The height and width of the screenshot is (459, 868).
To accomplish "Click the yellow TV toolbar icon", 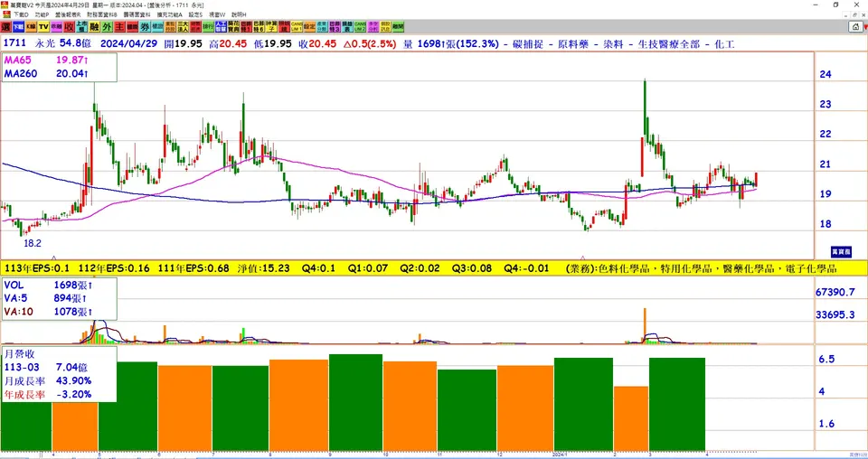I will point(43,26).
